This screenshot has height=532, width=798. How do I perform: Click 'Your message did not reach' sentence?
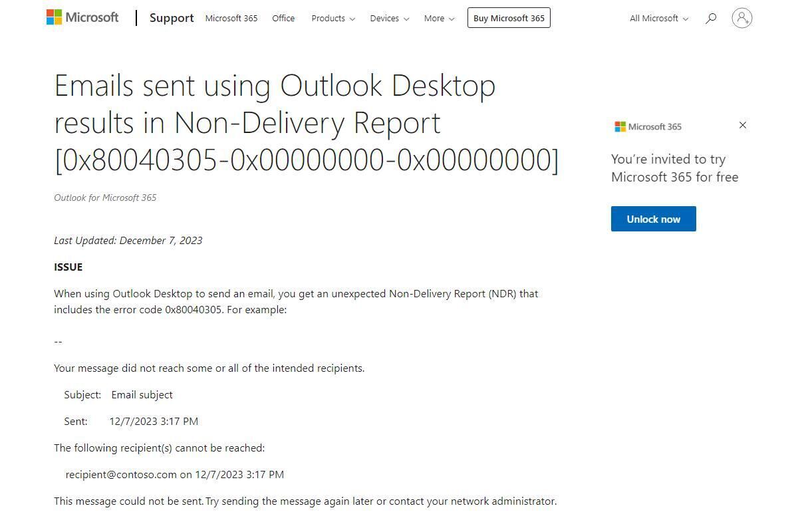coord(209,368)
